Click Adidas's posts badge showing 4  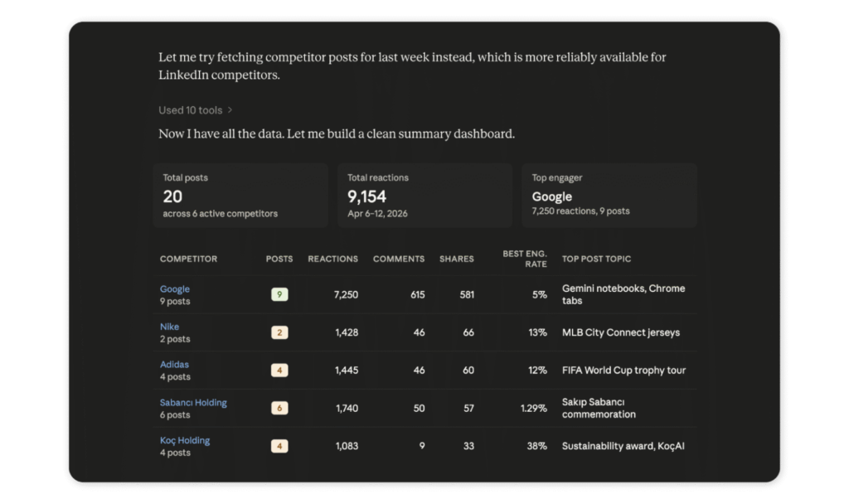[x=279, y=371]
